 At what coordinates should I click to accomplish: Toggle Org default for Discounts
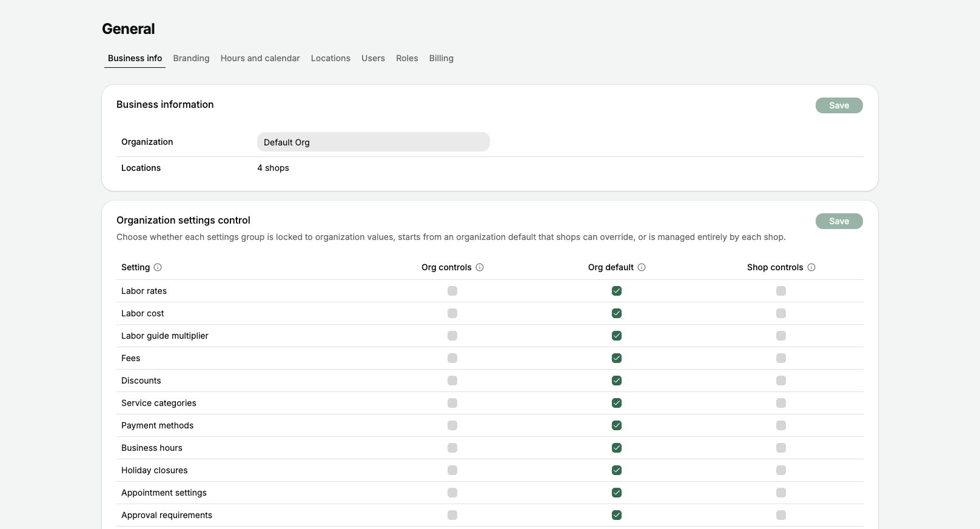point(617,381)
